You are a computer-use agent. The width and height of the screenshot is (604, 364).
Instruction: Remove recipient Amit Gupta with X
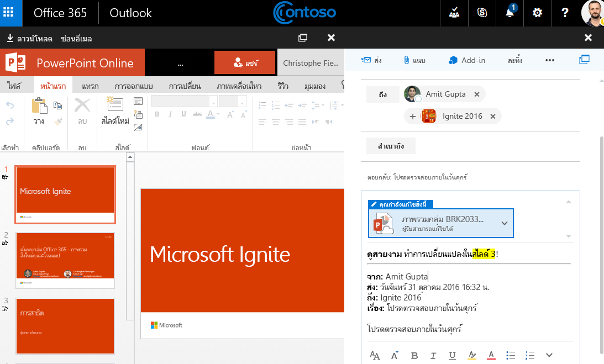(x=477, y=94)
